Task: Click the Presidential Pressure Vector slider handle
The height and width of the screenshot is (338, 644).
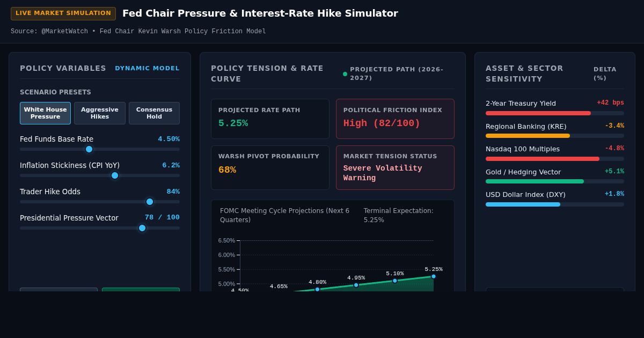Action: tap(142, 228)
